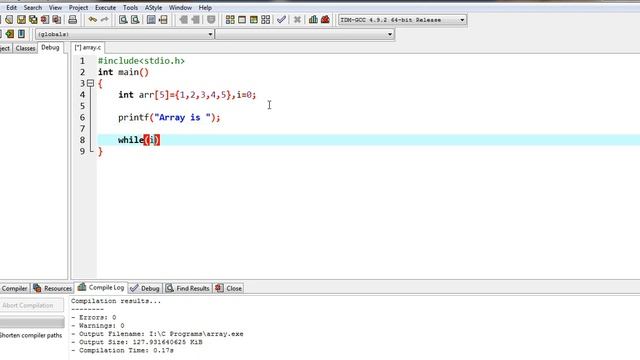640x360 pixels.
Task: Click the Redo toolbar icon
Action: [x=105, y=20]
